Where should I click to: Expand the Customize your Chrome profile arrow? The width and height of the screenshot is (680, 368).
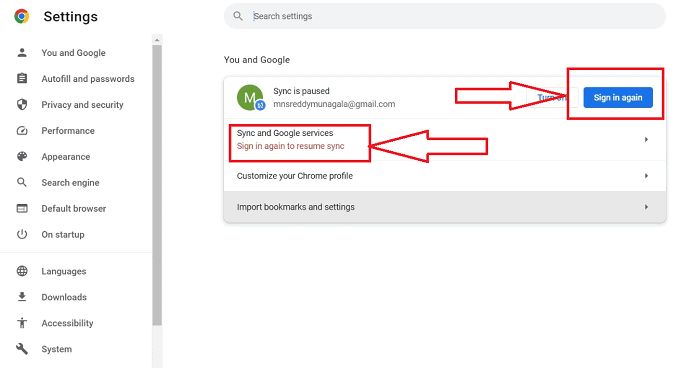(x=646, y=176)
